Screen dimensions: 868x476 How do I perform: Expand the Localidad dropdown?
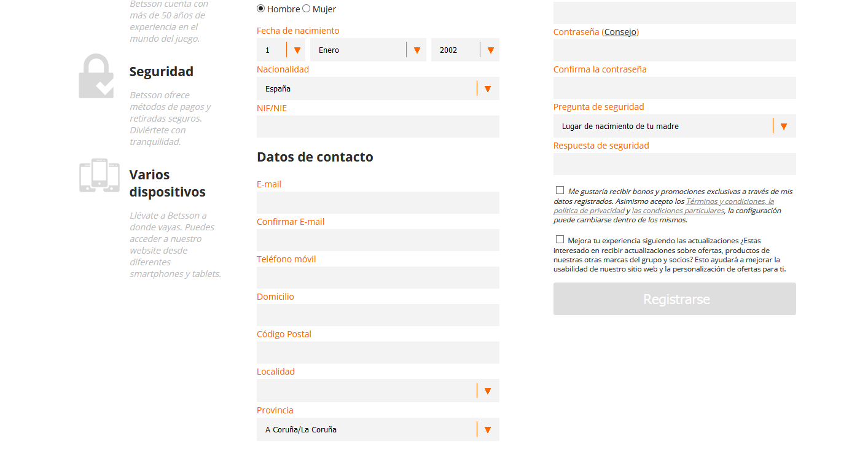pyautogui.click(x=378, y=391)
